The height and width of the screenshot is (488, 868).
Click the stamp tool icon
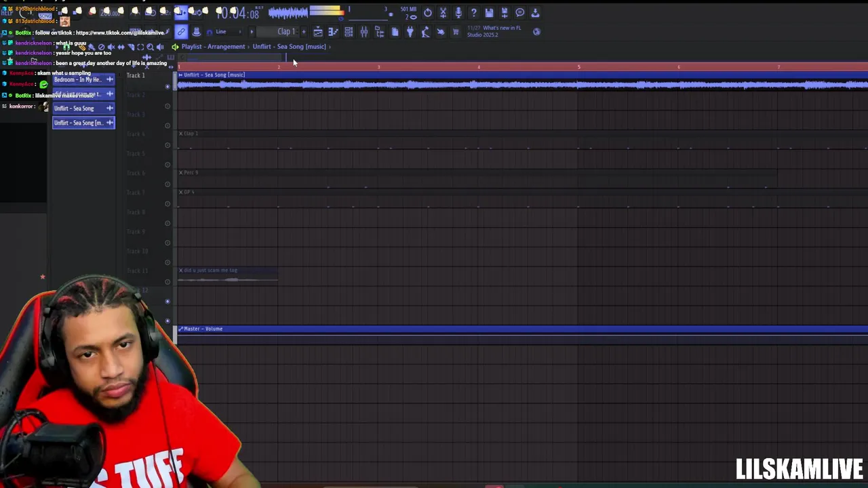[x=197, y=32]
